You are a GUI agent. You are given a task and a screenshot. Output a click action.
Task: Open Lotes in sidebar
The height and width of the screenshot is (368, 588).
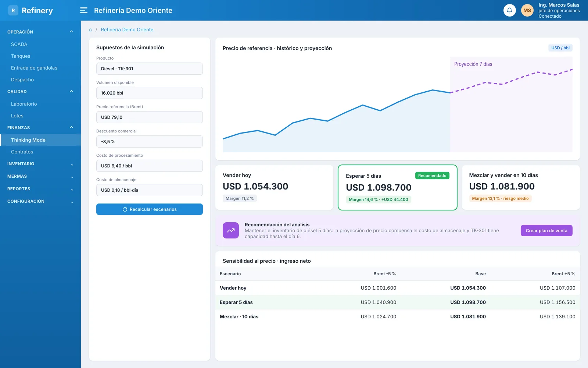click(x=40, y=116)
